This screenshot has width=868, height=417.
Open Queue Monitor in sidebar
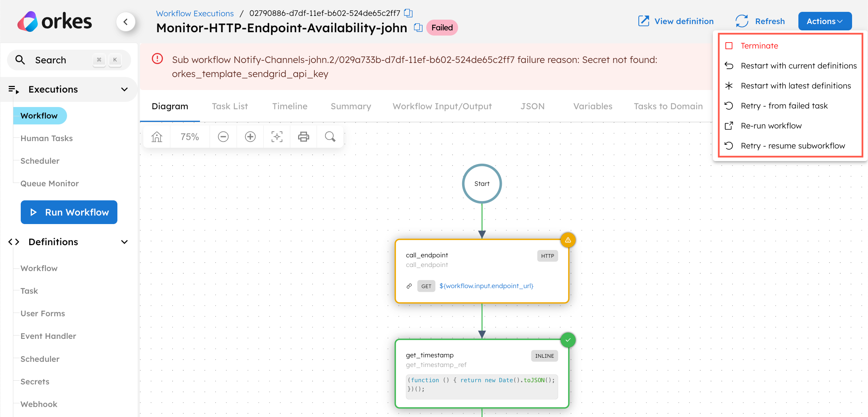click(x=50, y=184)
